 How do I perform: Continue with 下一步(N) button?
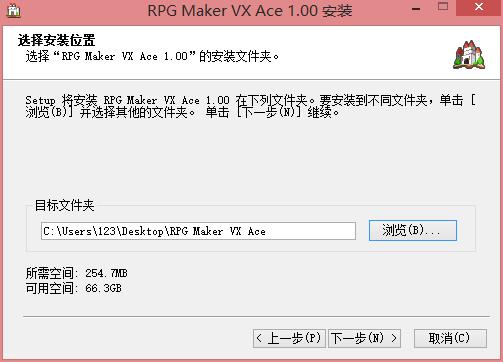(x=364, y=338)
